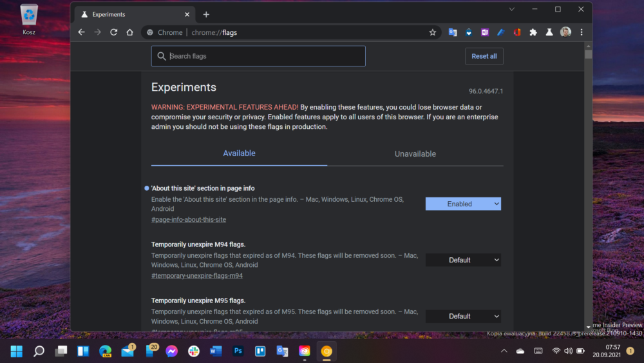Go back to the previous page
644x363 pixels.
pyautogui.click(x=81, y=32)
